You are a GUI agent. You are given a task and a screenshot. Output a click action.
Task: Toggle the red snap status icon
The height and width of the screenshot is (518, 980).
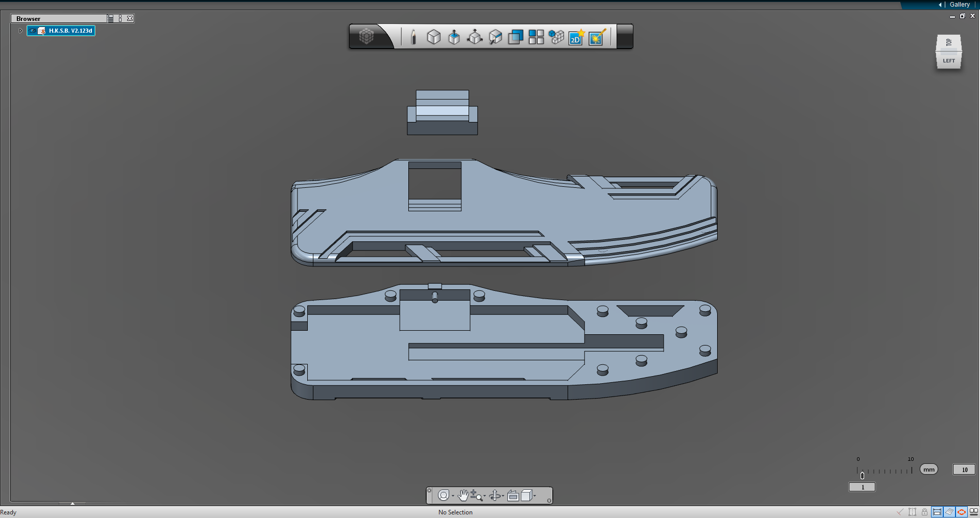pos(962,512)
